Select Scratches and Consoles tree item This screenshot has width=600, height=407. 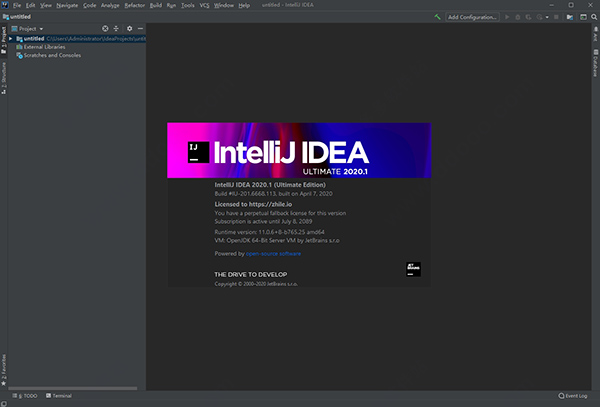pos(52,55)
